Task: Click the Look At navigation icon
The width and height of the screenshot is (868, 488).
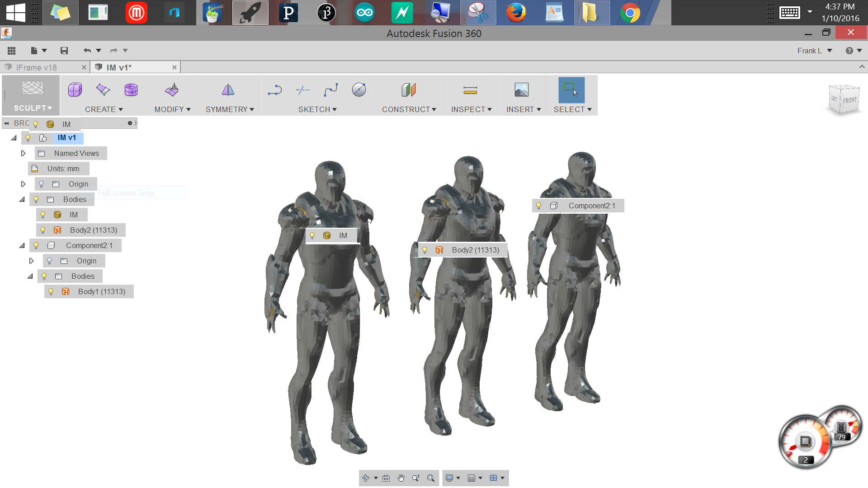Action: tap(386, 478)
